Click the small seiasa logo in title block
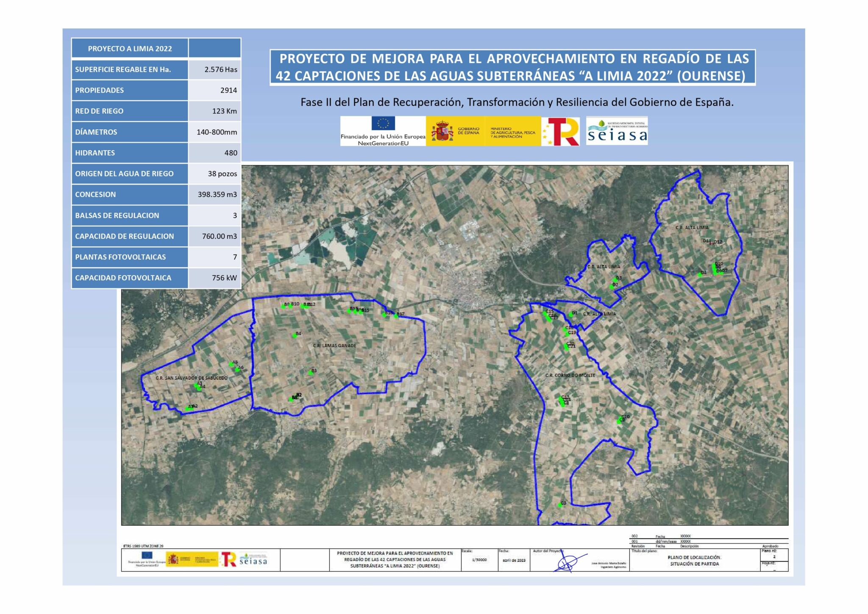 point(253,559)
